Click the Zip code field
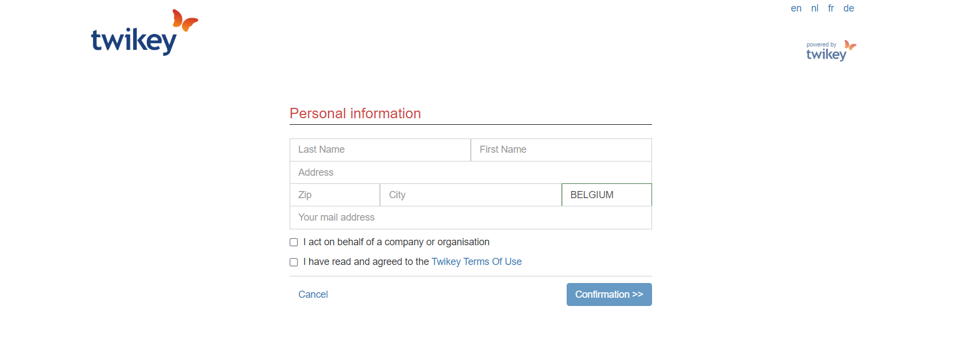This screenshot has width=980, height=364. pyautogui.click(x=335, y=195)
